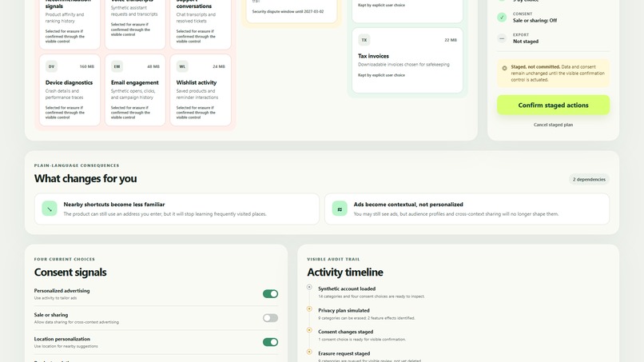Open the Device diagnostics category card
Screen dimensions: 644x362
tap(70, 90)
